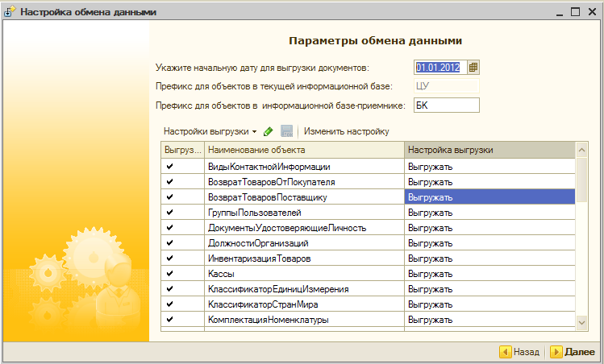Toggle checkmark for ГруппыПользователей row
This screenshot has height=364, width=604.
pyautogui.click(x=170, y=213)
